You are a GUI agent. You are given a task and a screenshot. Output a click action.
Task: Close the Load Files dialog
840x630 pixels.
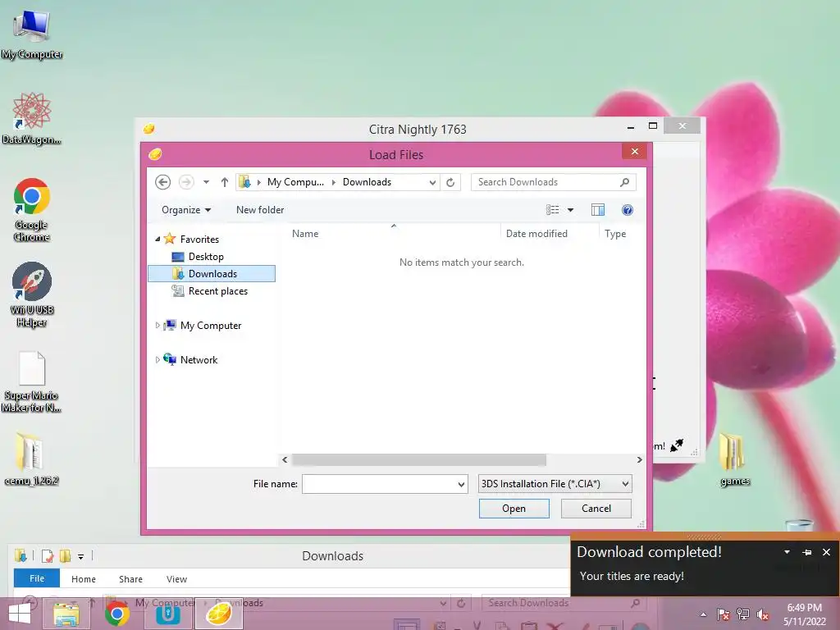click(635, 152)
